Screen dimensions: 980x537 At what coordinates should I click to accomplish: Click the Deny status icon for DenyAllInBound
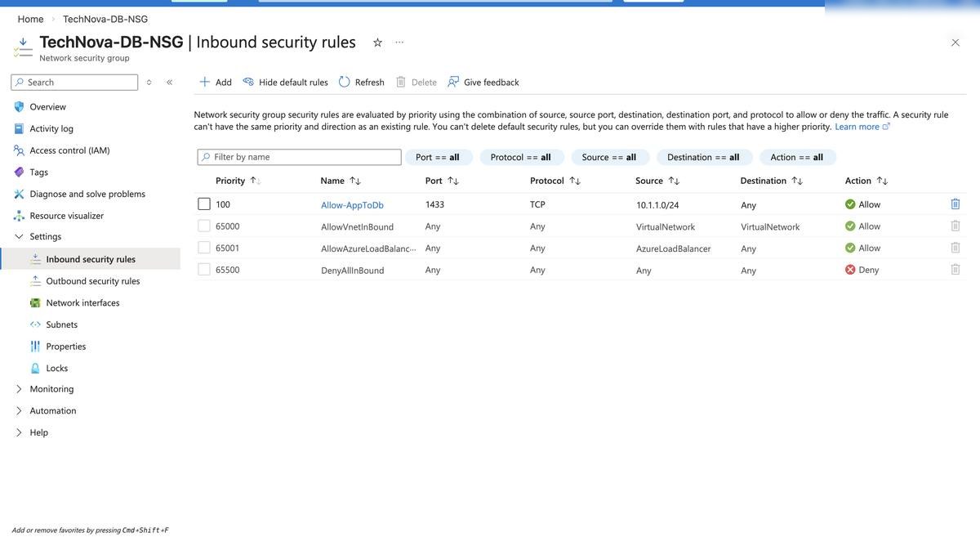pyautogui.click(x=850, y=270)
